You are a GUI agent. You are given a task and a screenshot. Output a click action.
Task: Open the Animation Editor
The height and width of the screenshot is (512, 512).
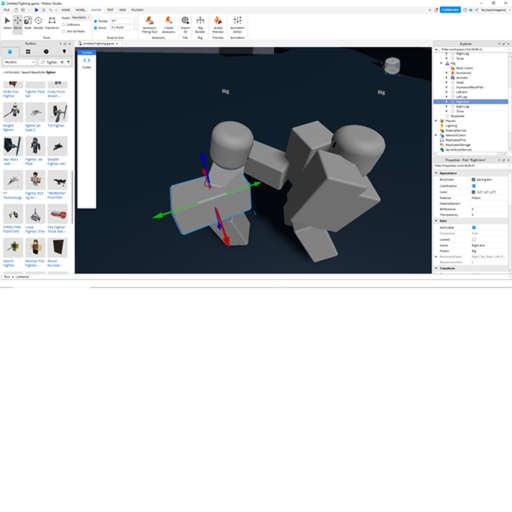pos(237,25)
